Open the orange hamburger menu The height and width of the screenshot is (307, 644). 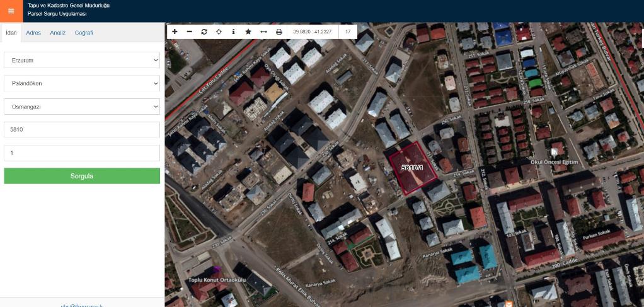point(11,11)
